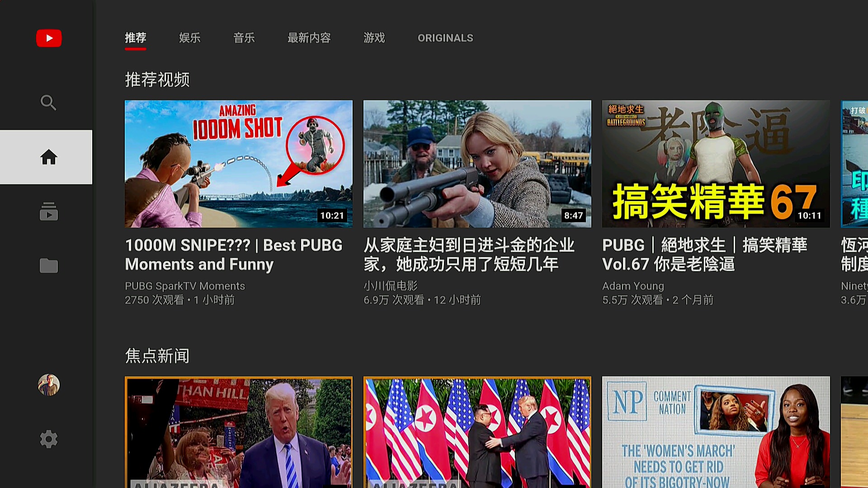Open the Subscriptions icon in the sidebar
Image resolution: width=868 pixels, height=488 pixels.
pyautogui.click(x=48, y=211)
